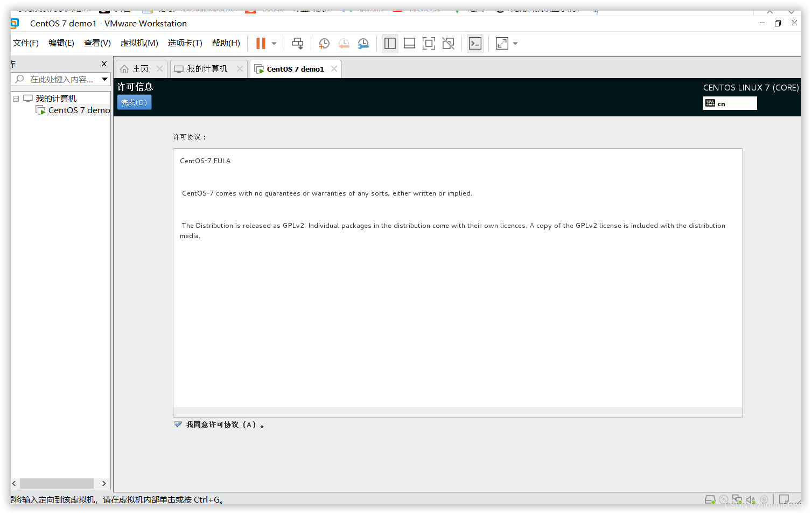The width and height of the screenshot is (812, 515).
Task: Open the 编辑(E) menu
Action: click(x=61, y=43)
